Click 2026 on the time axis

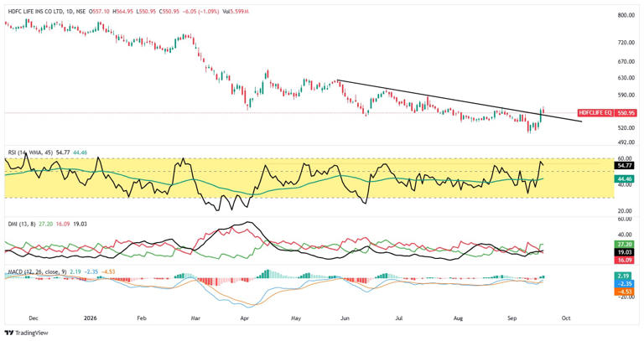[90, 318]
